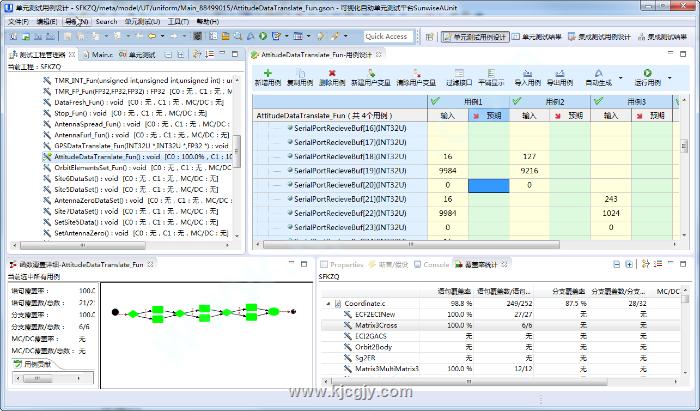Open the dropdown arrow beside 自动生成
Screen dimensions: 700x411
621,77
